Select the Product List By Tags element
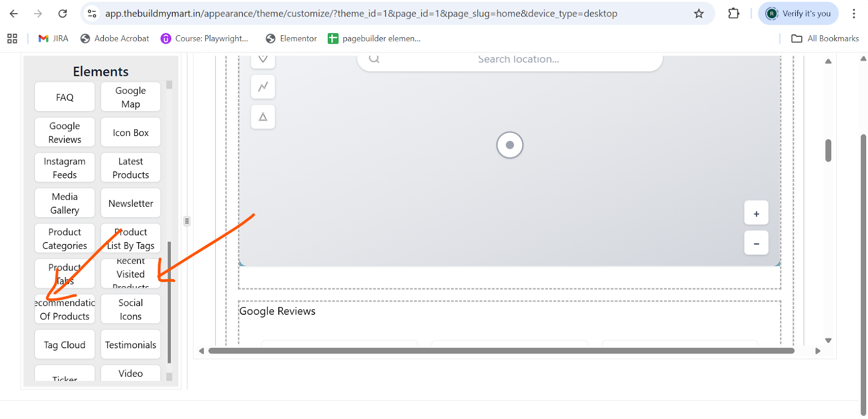Image resolution: width=868 pixels, height=419 pixels. coord(131,238)
